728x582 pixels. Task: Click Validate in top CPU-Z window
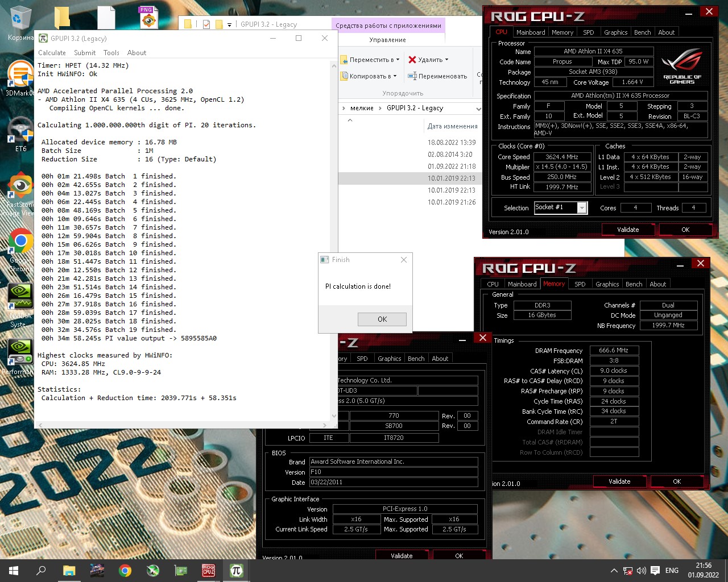coord(628,230)
